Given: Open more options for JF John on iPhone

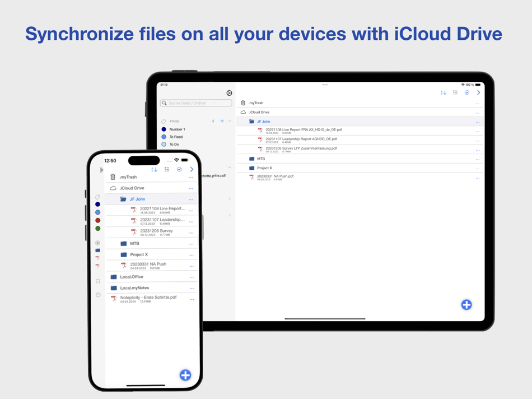Looking at the screenshot, I should pos(191,199).
